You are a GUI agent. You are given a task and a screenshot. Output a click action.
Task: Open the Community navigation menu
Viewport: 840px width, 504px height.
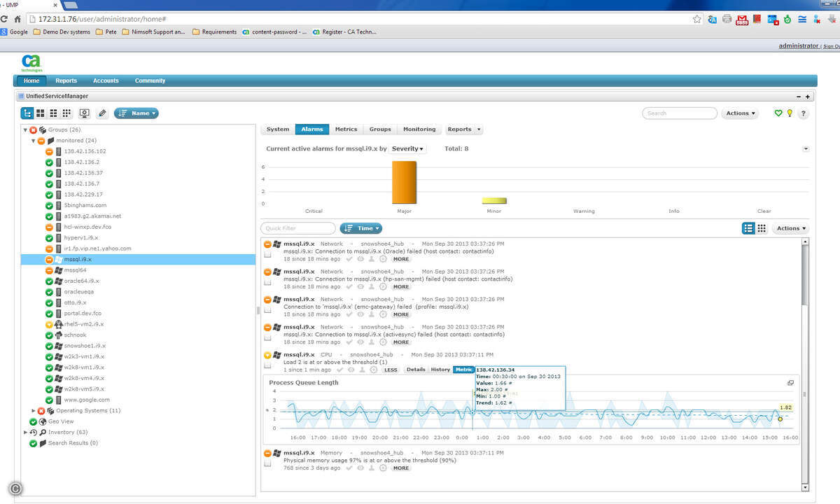click(150, 80)
